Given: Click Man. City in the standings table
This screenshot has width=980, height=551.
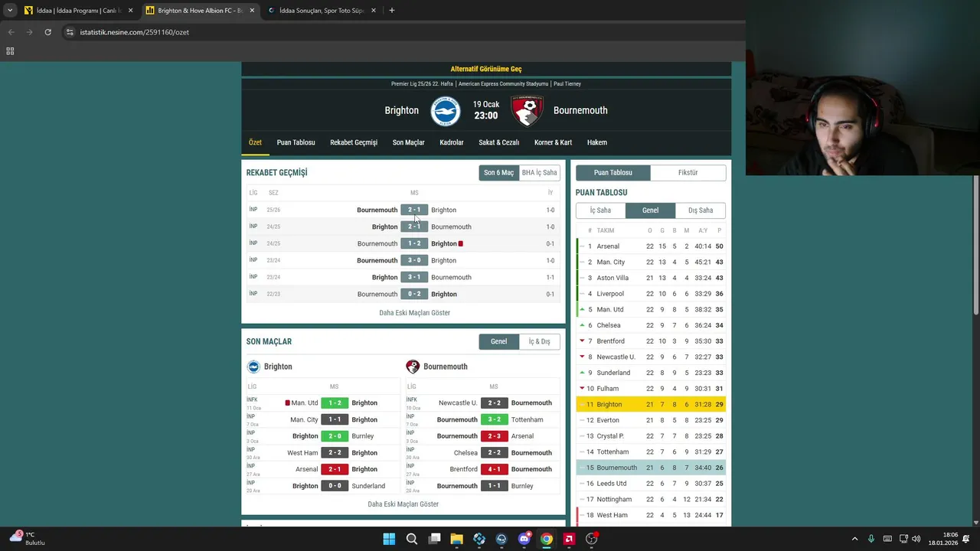Looking at the screenshot, I should click(610, 262).
